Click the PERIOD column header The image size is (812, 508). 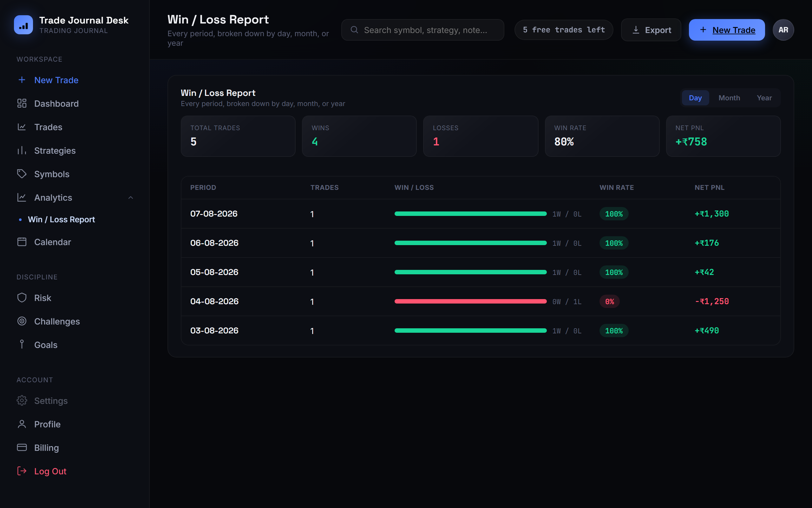pos(203,187)
